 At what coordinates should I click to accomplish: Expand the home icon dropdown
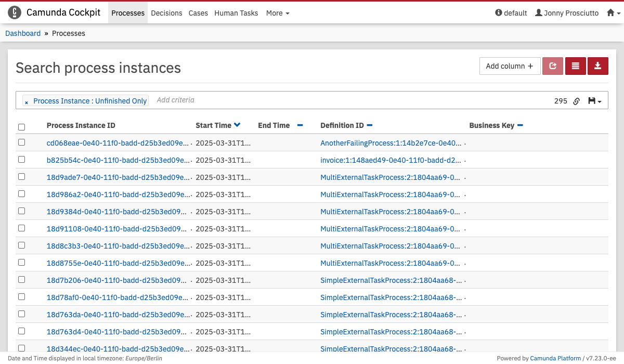(614, 13)
